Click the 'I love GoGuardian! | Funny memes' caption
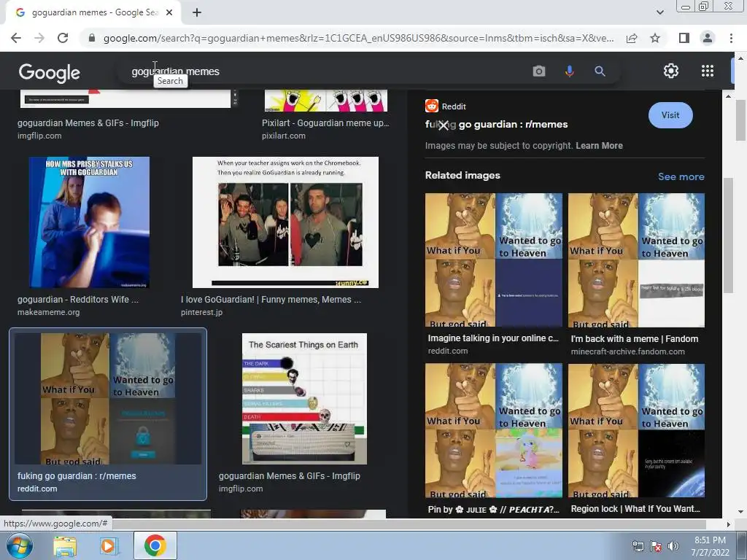Image resolution: width=747 pixels, height=560 pixels. (x=271, y=300)
